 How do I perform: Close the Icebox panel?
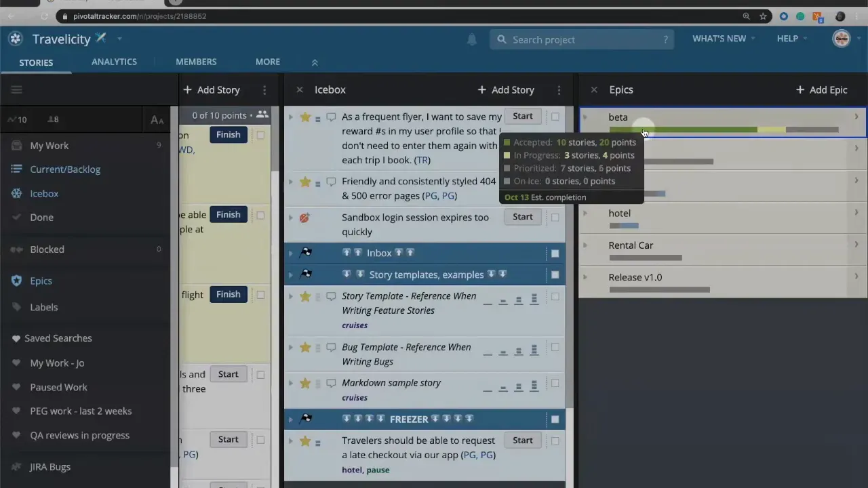299,89
